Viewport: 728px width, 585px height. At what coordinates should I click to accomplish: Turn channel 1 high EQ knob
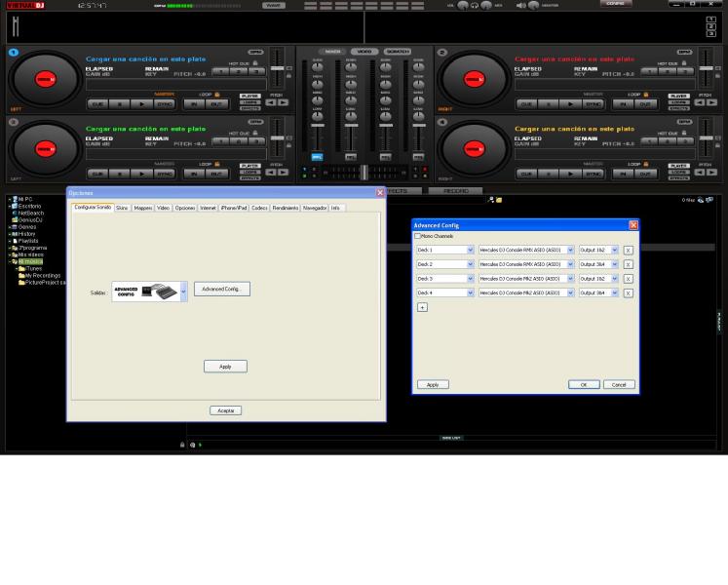pos(317,84)
